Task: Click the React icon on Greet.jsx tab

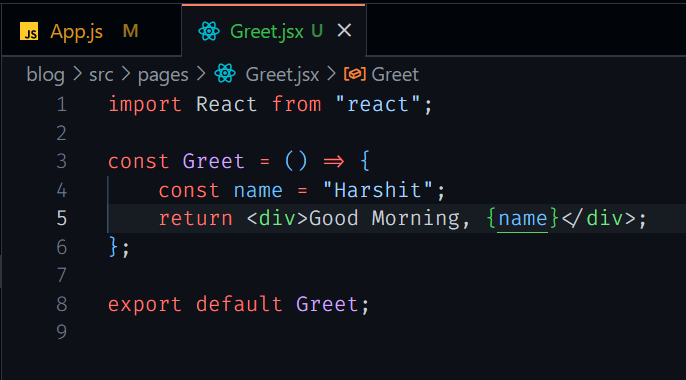Action: [209, 31]
